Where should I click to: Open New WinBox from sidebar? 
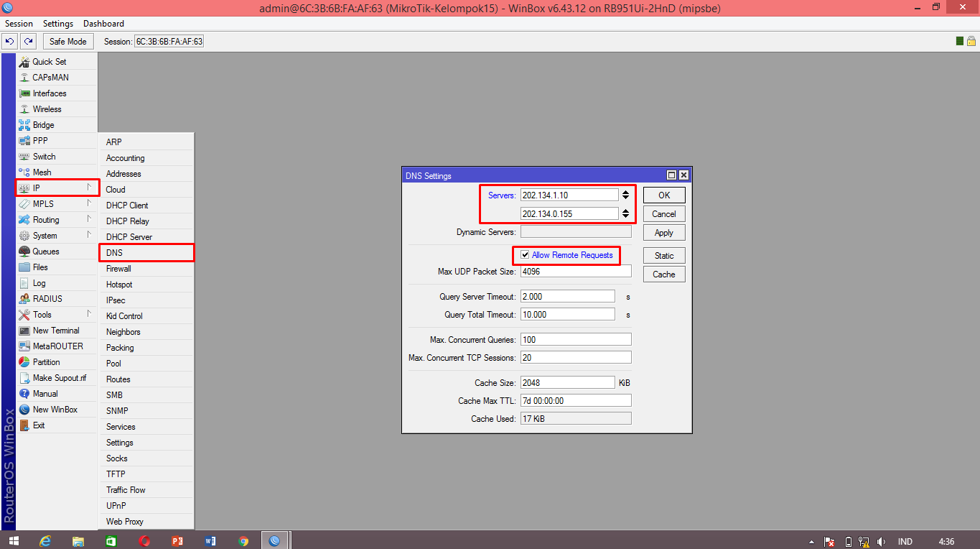(x=57, y=410)
